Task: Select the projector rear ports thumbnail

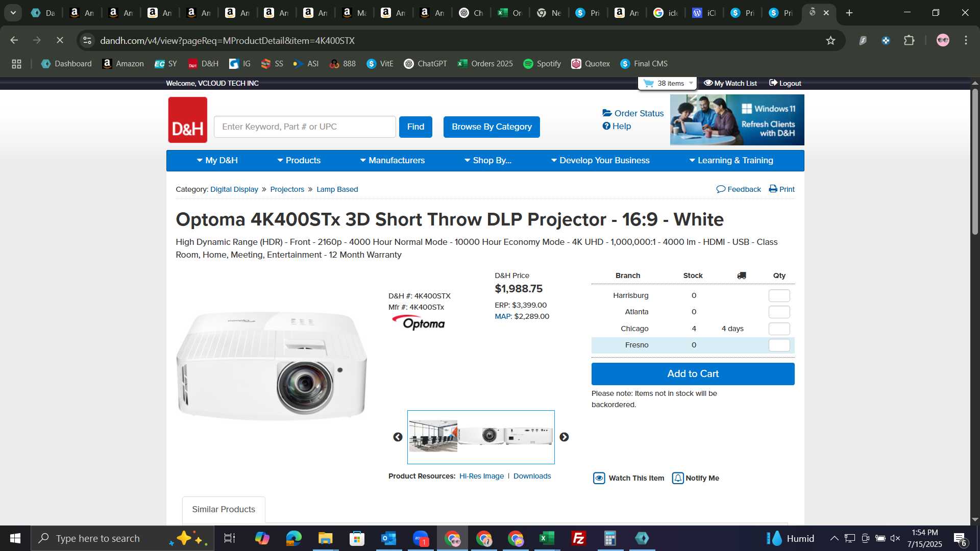Action: (x=529, y=436)
